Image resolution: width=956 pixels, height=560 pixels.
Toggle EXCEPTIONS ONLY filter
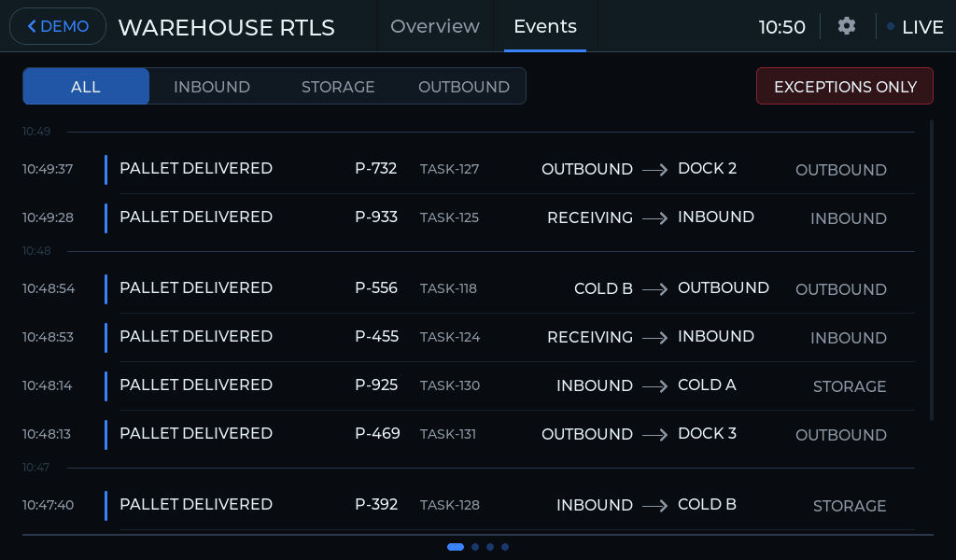(x=844, y=87)
